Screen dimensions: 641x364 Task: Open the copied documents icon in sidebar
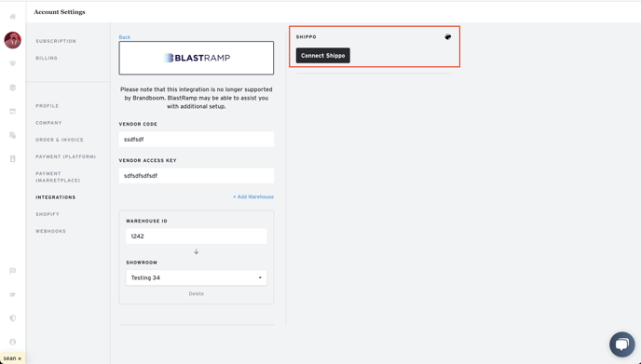pos(13,135)
